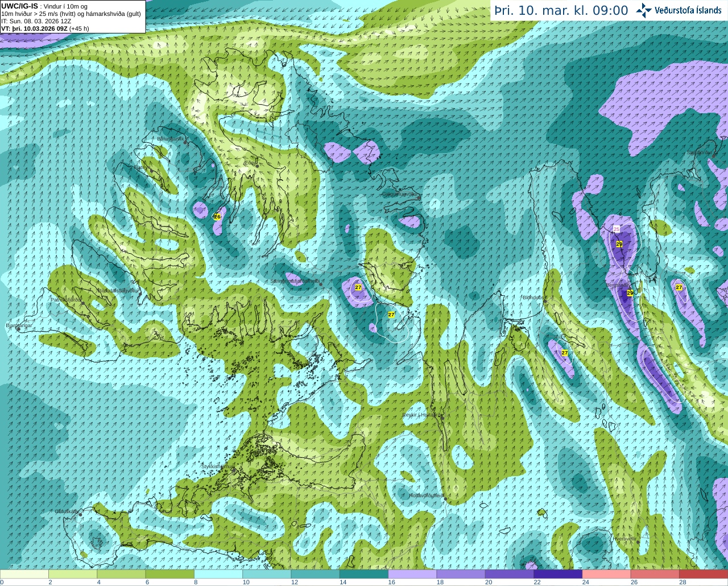
Task: Click the 29 gust marker just below the 25 label
Action: point(619,244)
